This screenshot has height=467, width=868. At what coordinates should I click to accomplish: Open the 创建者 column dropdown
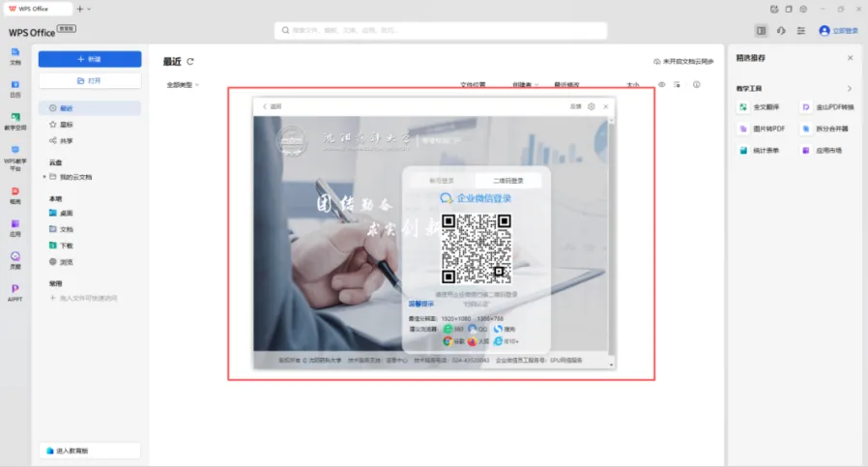(x=525, y=85)
